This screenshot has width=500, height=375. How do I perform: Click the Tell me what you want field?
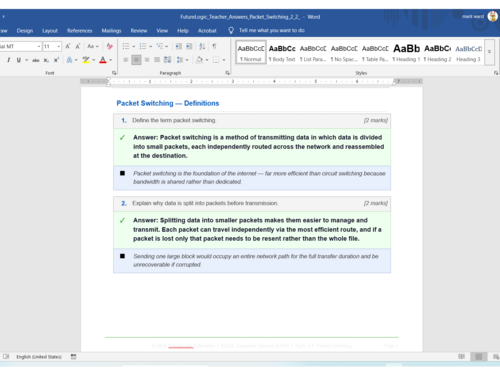(x=272, y=30)
